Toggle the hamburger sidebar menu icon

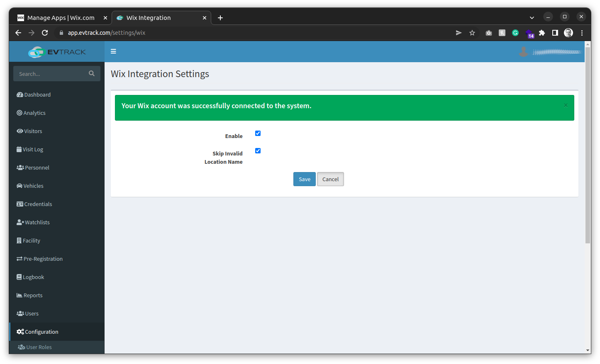pos(113,51)
